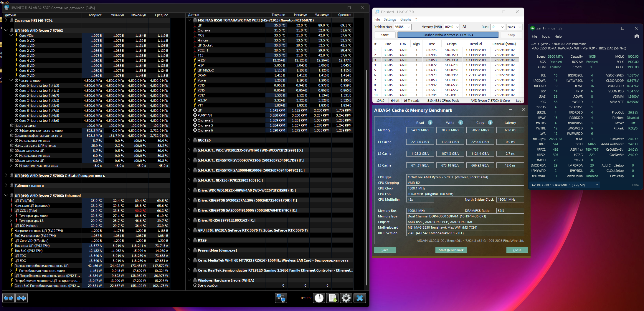The width and height of the screenshot is (644, 311).
Task: Expand Температуры L3 node
Action: 11,221
